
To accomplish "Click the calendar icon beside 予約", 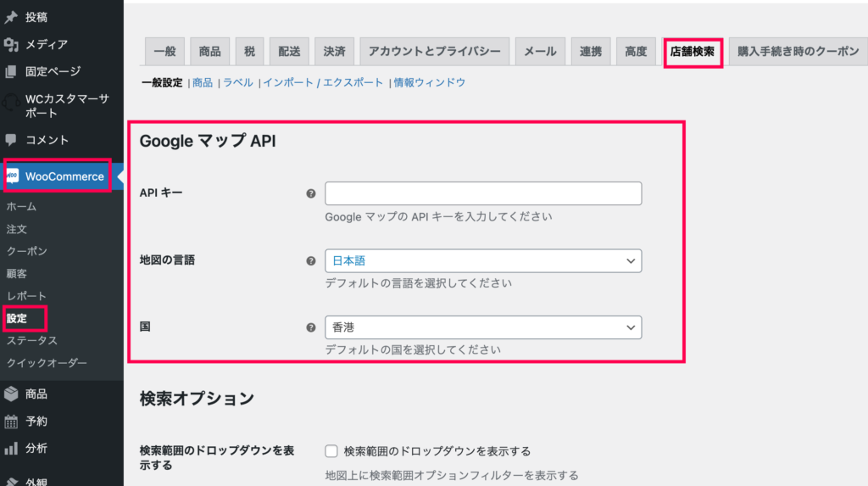I will (11, 422).
